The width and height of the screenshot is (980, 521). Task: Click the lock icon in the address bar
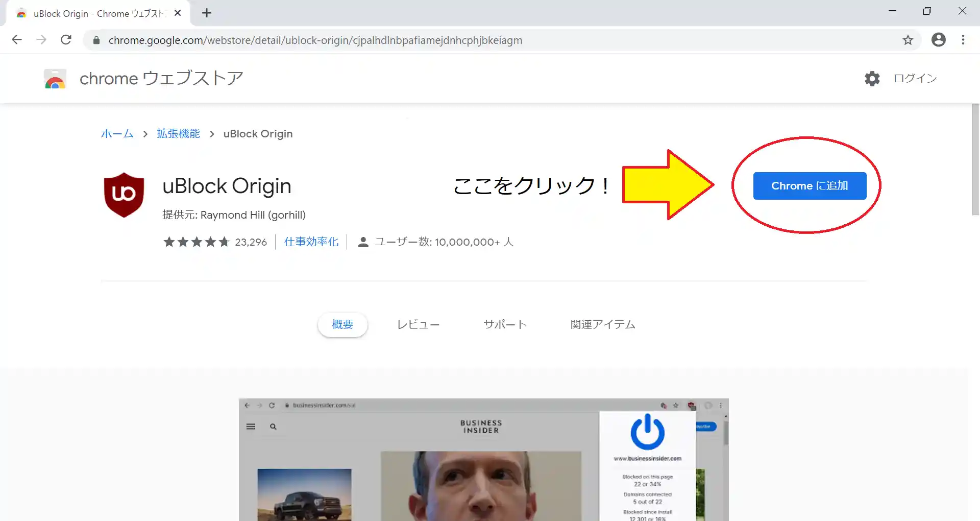96,40
